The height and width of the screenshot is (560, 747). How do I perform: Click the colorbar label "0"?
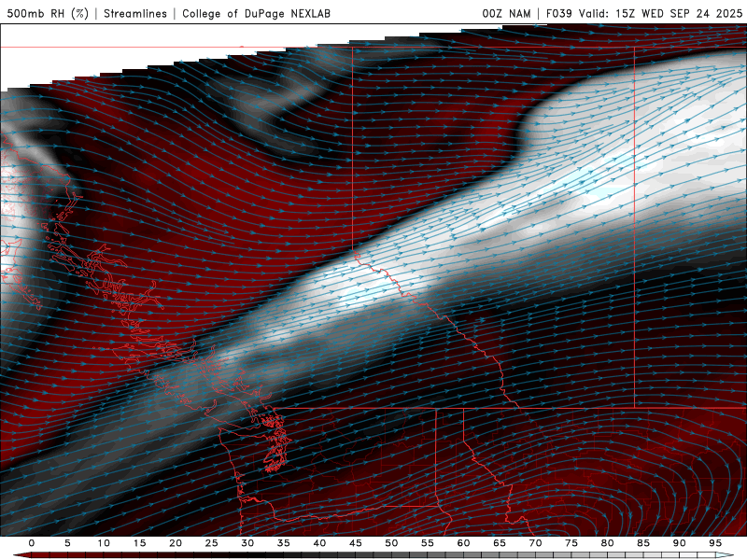pos(32,543)
